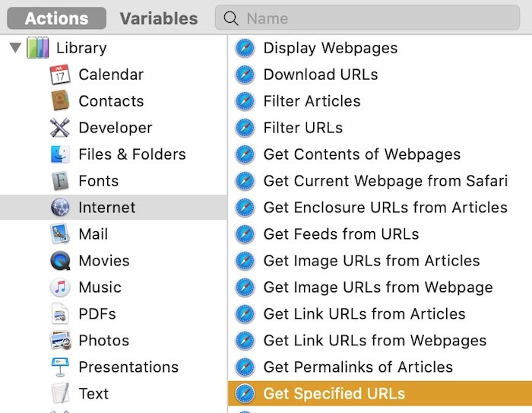Click Safari icon beside Get Permalinks of Articles
Screen dimensions: 532x413
tap(245, 367)
